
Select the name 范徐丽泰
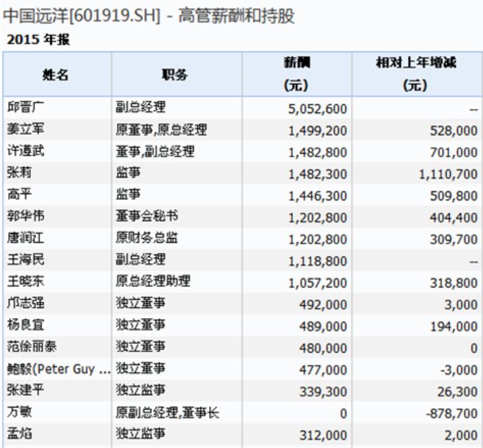[x=32, y=346]
